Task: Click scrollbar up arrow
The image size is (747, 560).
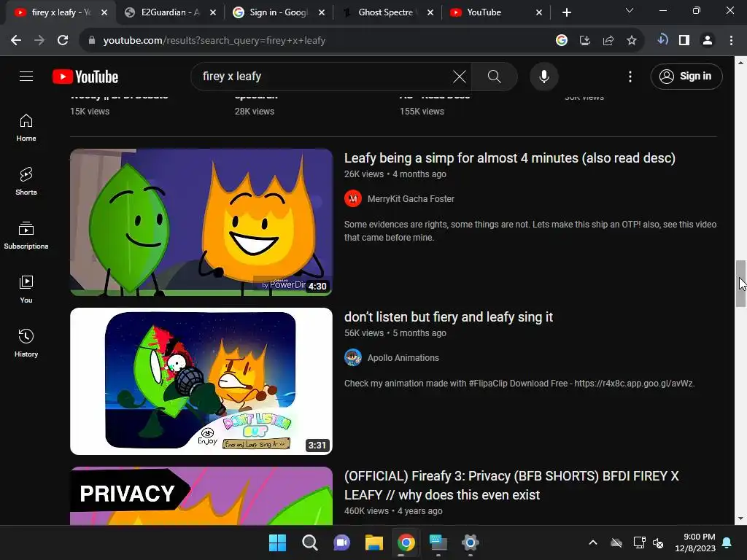Action: point(740,63)
